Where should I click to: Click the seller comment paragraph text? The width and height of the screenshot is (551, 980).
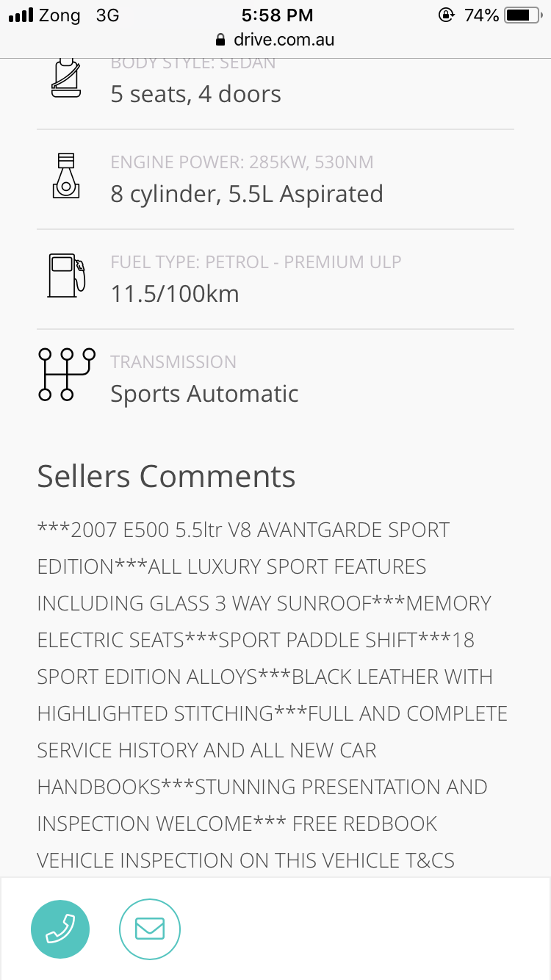273,695
